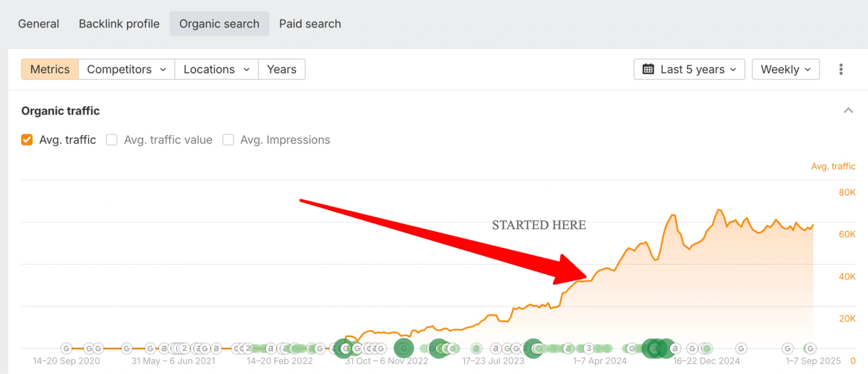The height and width of the screenshot is (374, 868).
Task: Click the large green G marker near Nov 2022
Action: click(403, 348)
